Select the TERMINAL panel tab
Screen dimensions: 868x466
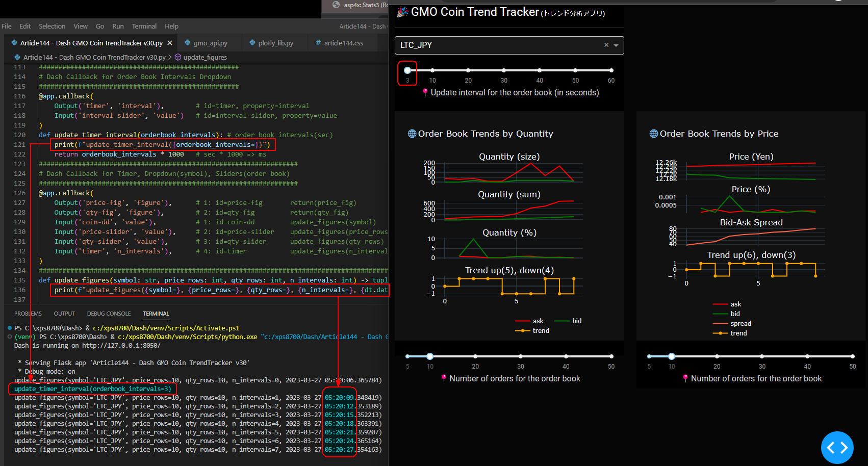click(x=156, y=314)
